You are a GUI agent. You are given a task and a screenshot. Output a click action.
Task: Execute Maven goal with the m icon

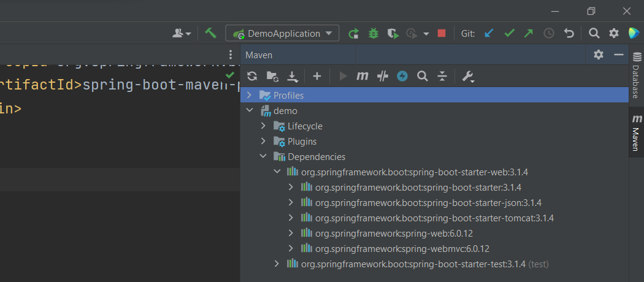click(362, 76)
